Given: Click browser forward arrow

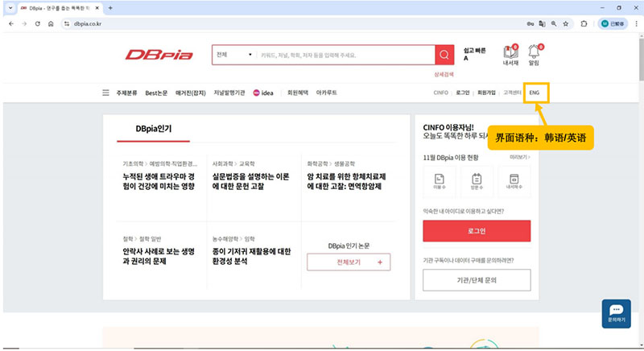Looking at the screenshot, I should pos(24,24).
